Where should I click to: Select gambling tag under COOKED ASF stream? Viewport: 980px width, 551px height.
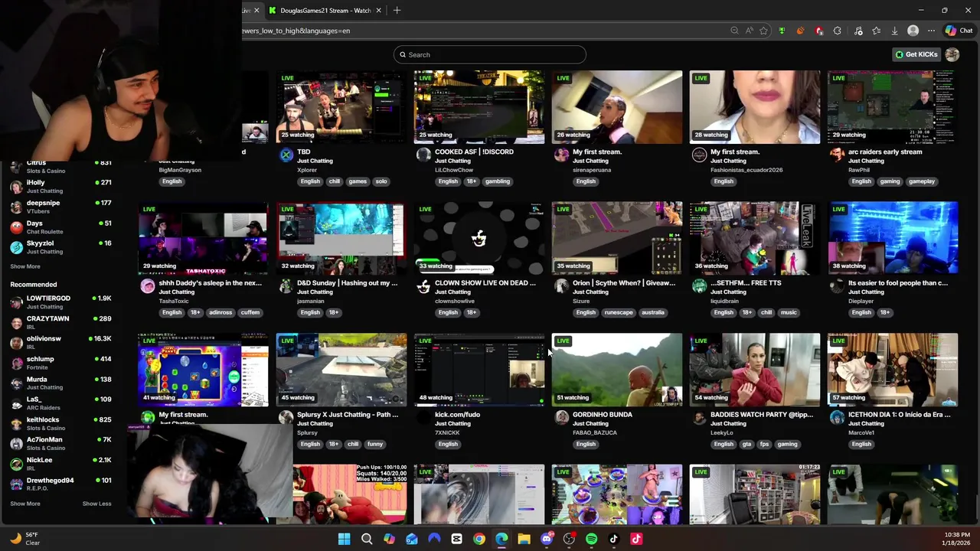[x=498, y=181]
